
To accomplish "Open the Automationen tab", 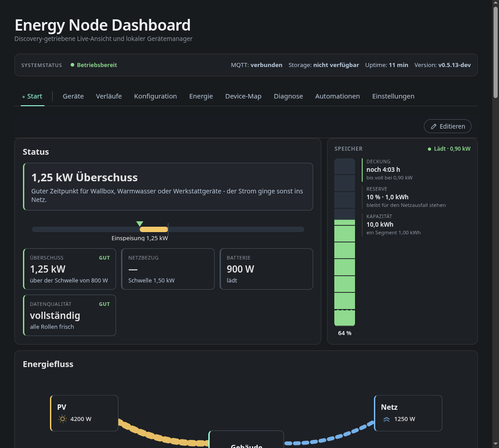I will click(x=337, y=96).
